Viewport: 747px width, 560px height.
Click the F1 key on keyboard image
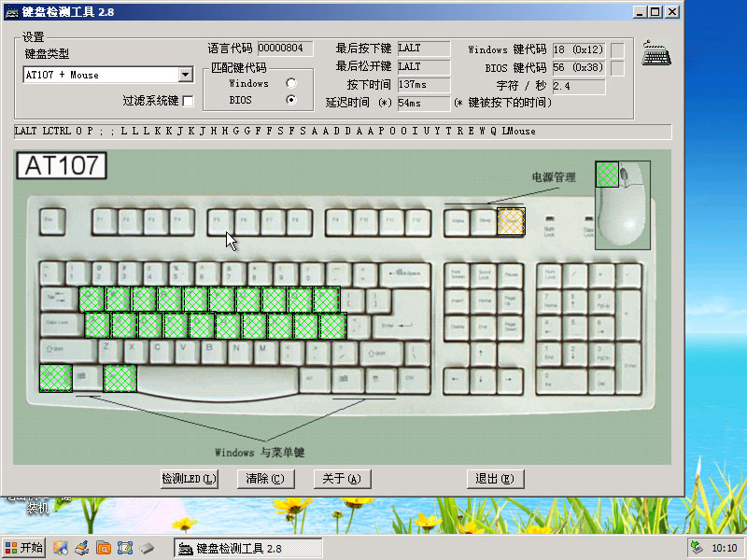(104, 221)
